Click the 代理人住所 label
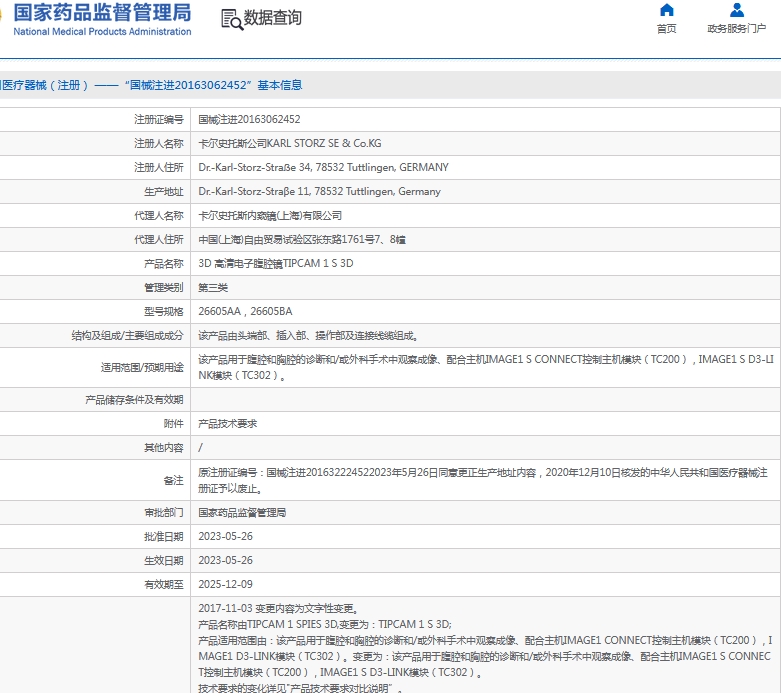Viewport: 781px width, 693px height. [x=158, y=240]
